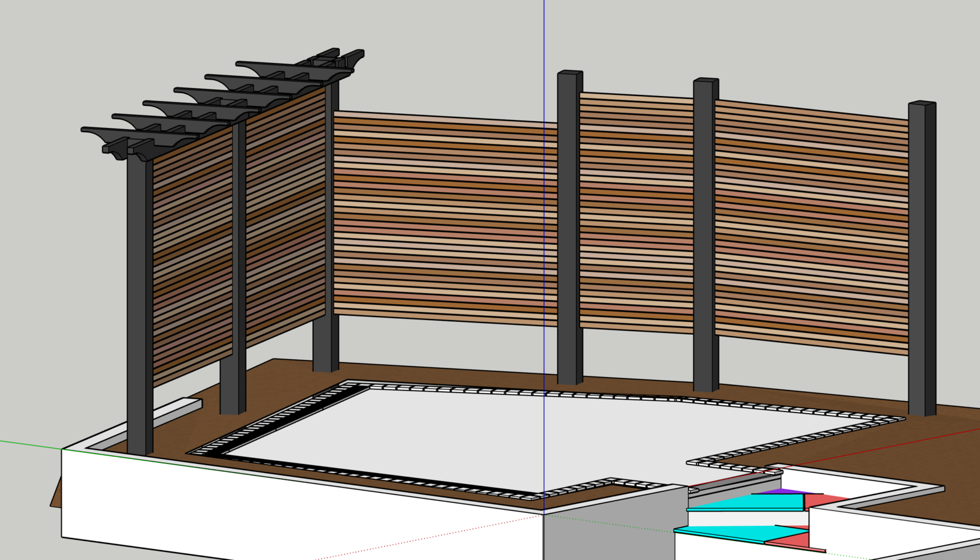This screenshot has height=560, width=980.
Task: Select the tall dark post at far right
Action: tap(922, 245)
